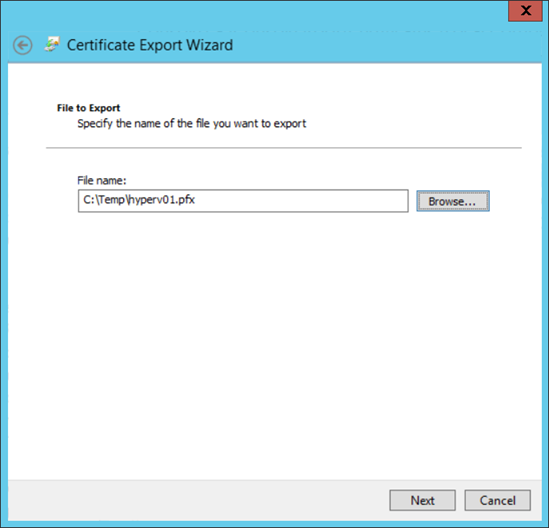
Task: Click the horizontal separator under the heading
Action: click(x=284, y=148)
